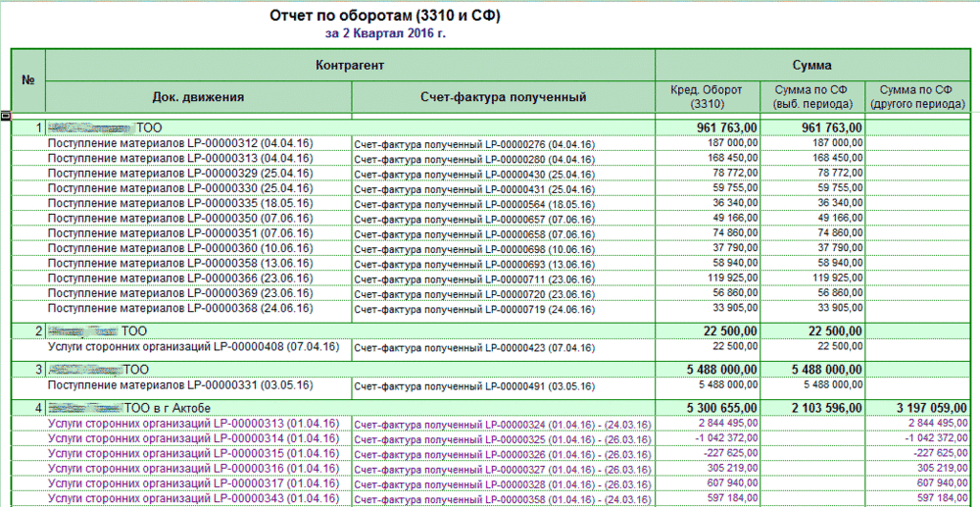Open Услуги сторонних организаций LP-00000316 (01.04.16)
Viewport: 980px width, 507px height.
[x=194, y=468]
